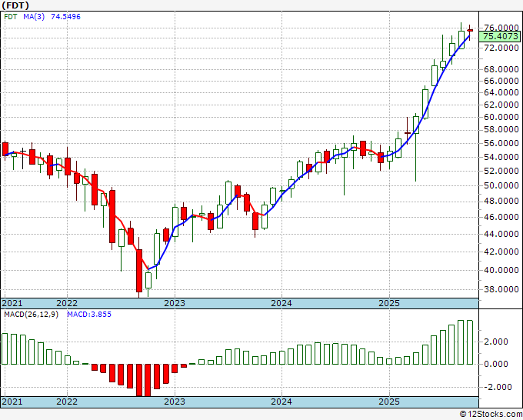This screenshot has height=420, width=523.
Task: Select the MA(3) indicator label
Action: [x=34, y=16]
